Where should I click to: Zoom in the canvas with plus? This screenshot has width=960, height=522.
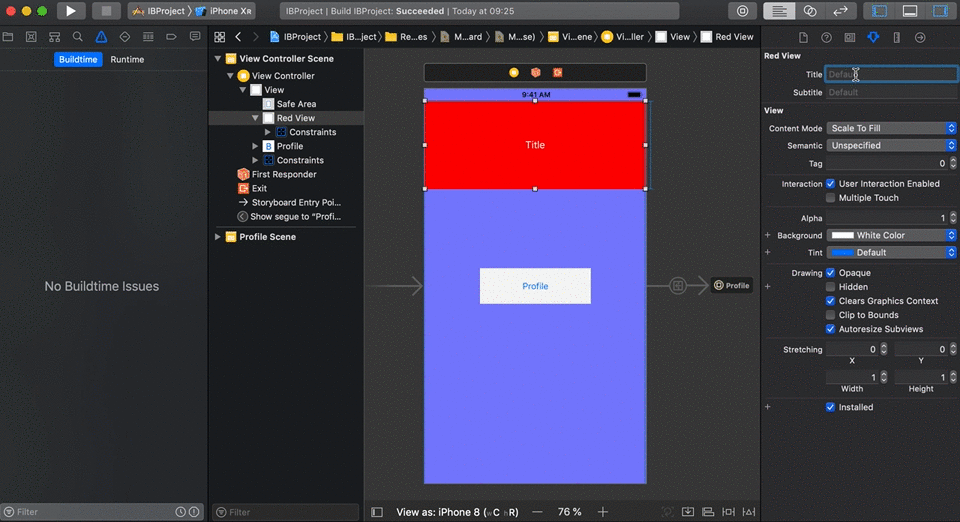[x=602, y=512]
